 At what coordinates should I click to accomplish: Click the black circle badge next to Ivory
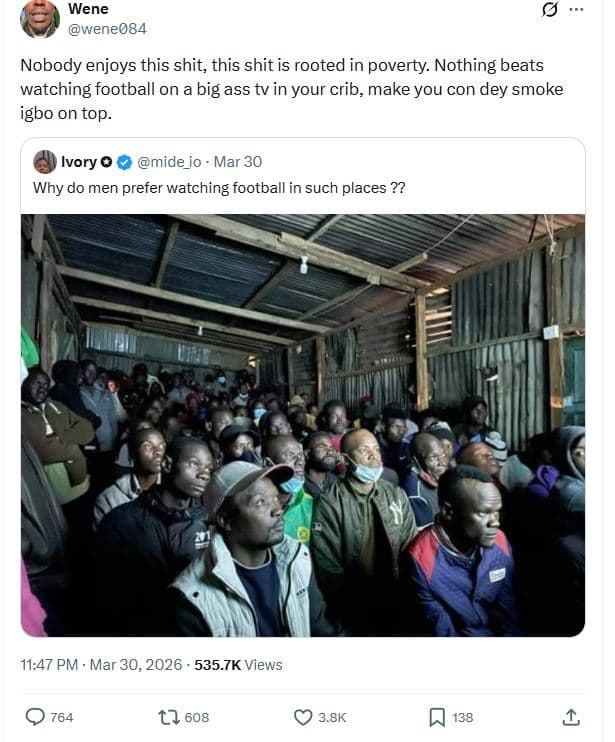pos(108,162)
